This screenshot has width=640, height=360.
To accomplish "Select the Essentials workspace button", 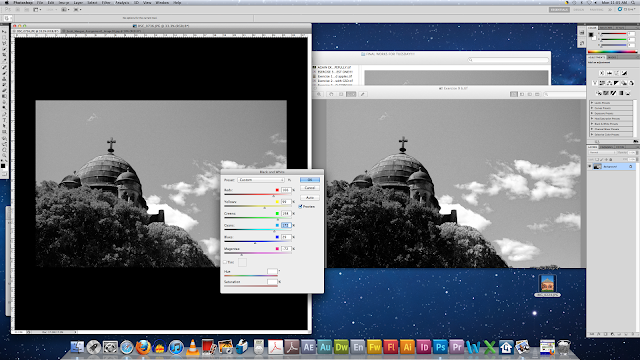I will 559,9.
